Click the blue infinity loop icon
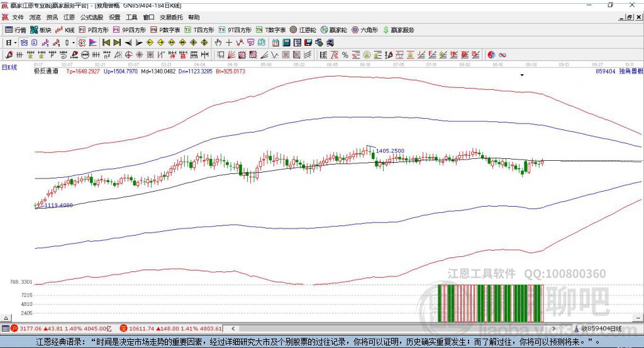This screenshot has width=644, height=348. 502,55
